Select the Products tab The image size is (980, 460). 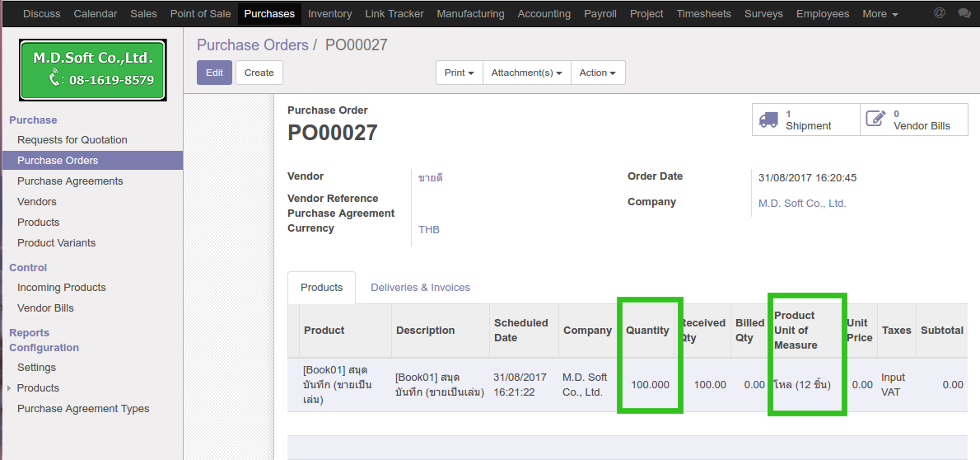[x=321, y=288]
